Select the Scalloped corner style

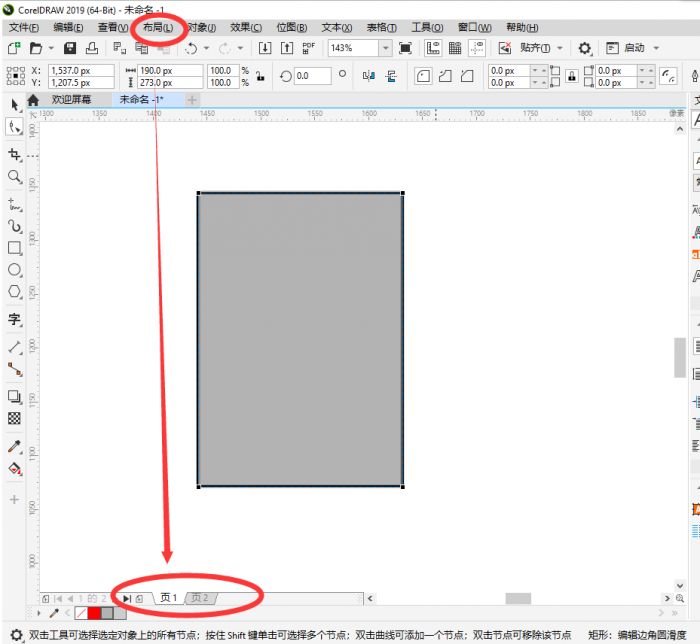[x=445, y=76]
